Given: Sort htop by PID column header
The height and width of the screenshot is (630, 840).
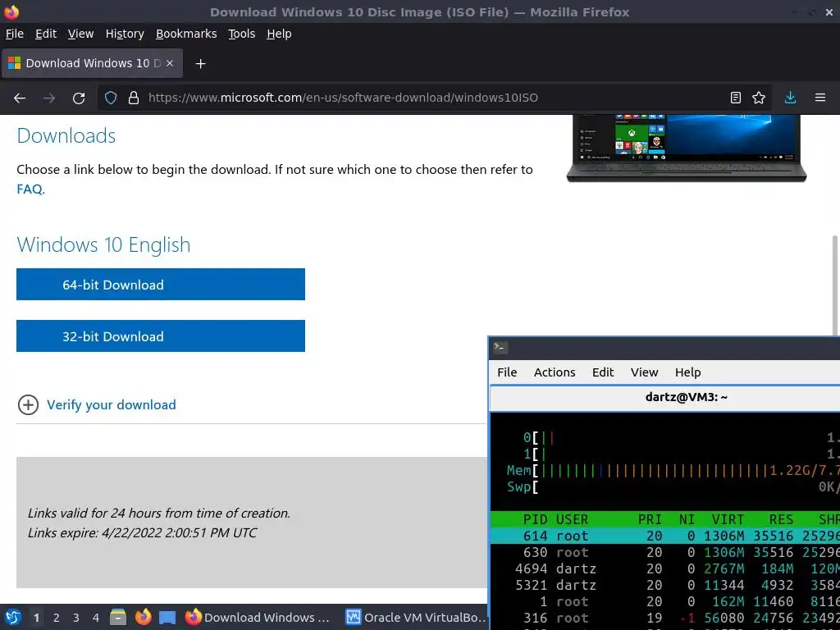Looking at the screenshot, I should pyautogui.click(x=535, y=519).
